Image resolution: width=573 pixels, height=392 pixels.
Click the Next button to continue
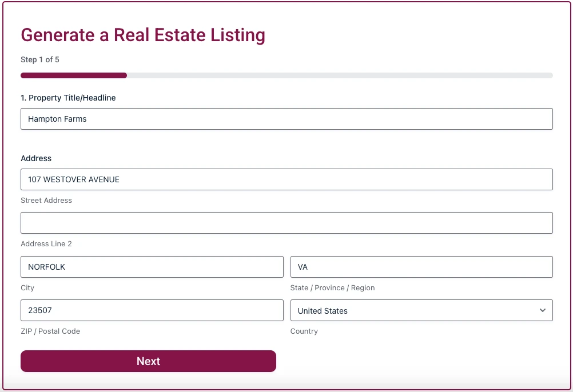pyautogui.click(x=148, y=361)
